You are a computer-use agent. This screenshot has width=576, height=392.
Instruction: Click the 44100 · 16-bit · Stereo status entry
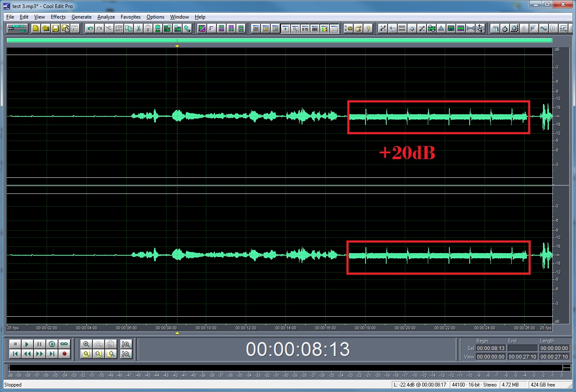[x=474, y=385]
